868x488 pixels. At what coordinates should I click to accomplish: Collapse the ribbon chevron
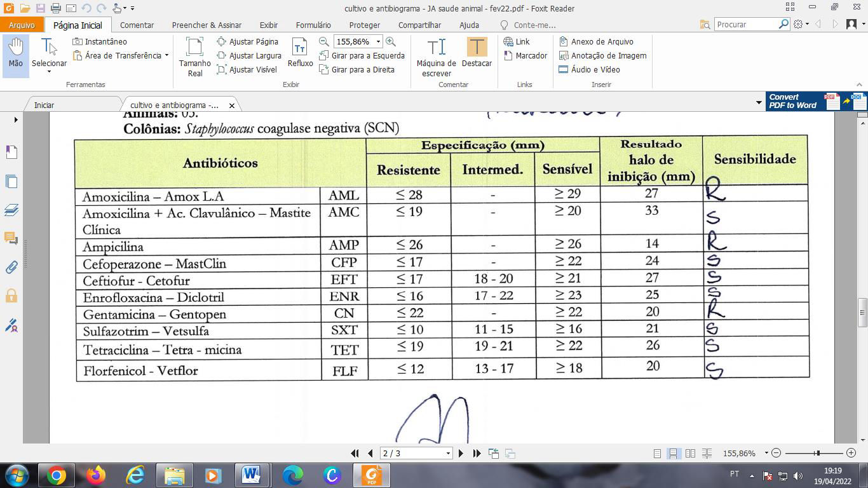click(860, 85)
